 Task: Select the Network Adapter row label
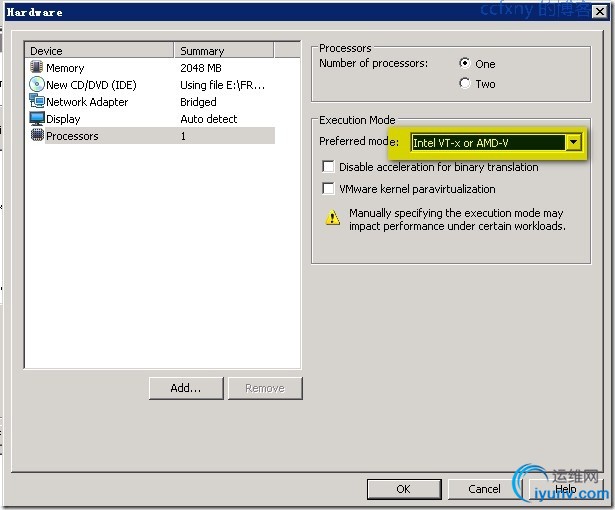[x=87, y=102]
